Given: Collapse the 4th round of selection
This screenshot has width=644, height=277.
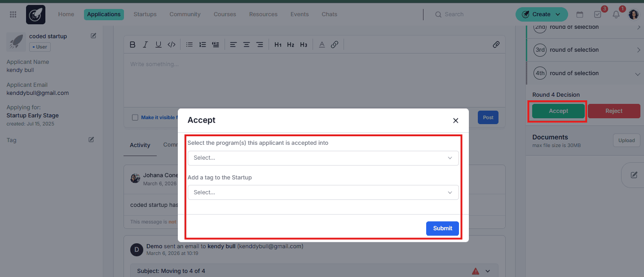Looking at the screenshot, I should 637,74.
